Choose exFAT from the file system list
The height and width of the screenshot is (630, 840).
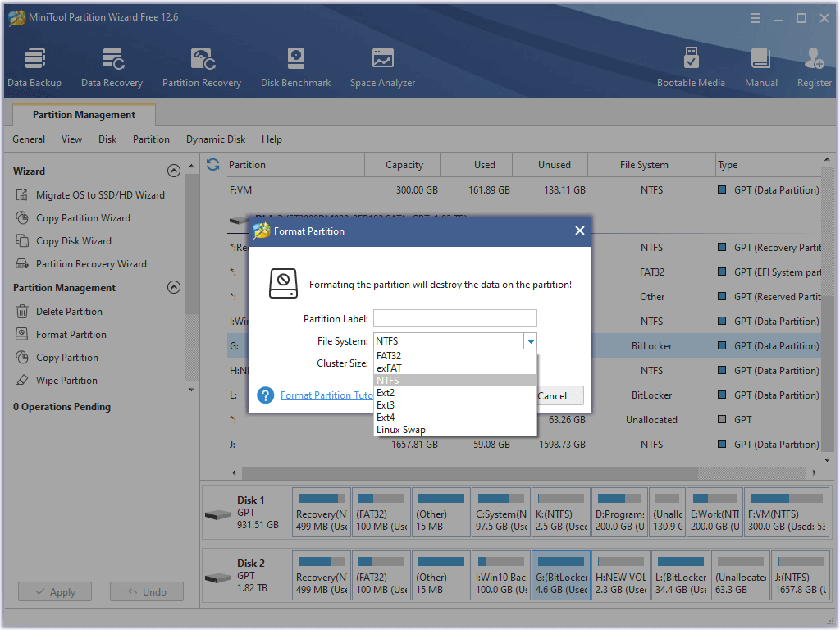pyautogui.click(x=388, y=368)
